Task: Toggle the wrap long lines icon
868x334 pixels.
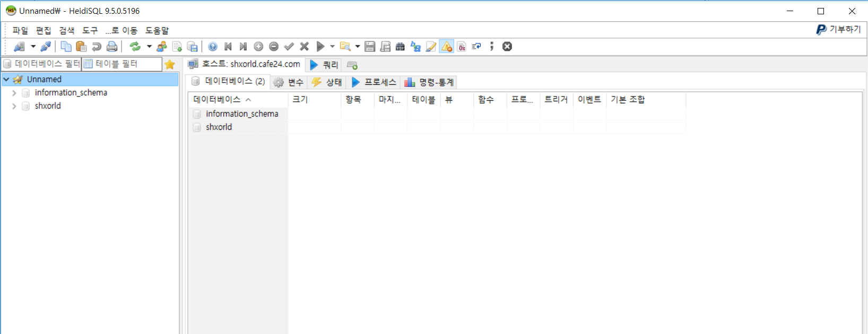Action: click(476, 47)
